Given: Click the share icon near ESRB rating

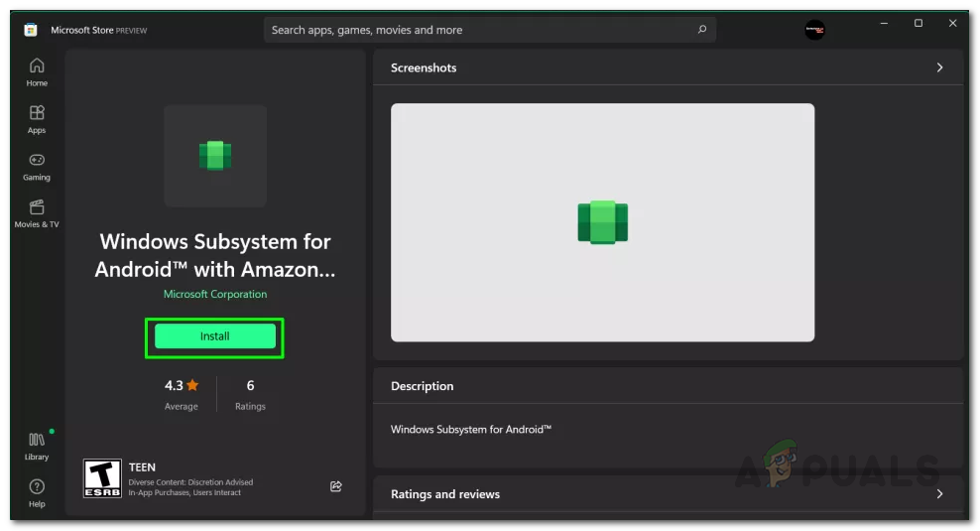Looking at the screenshot, I should [336, 486].
